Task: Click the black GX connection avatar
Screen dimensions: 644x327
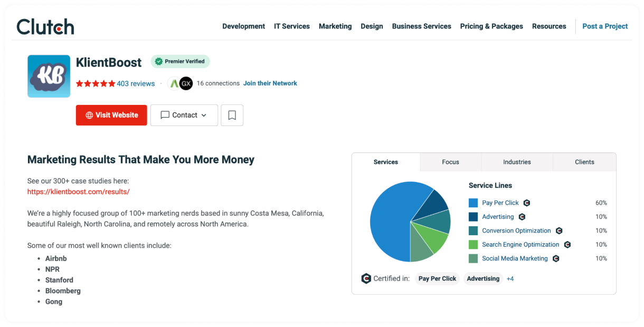Action: [186, 83]
